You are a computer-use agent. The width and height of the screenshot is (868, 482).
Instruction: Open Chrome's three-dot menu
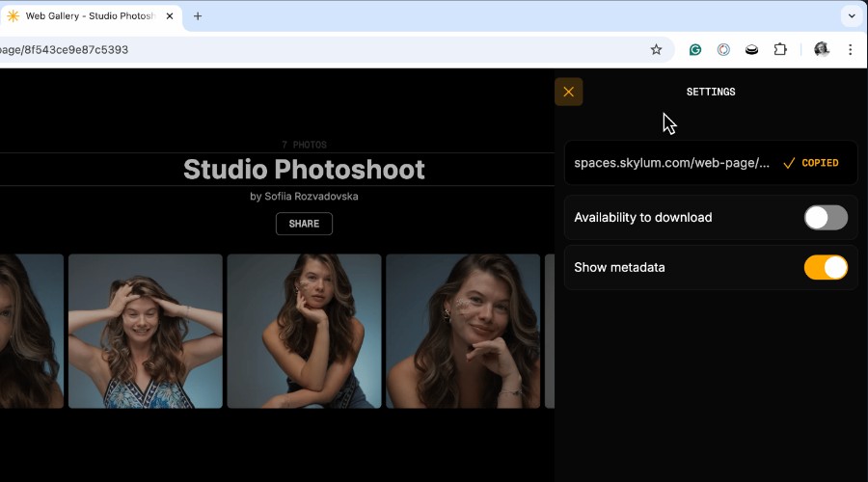(x=851, y=50)
